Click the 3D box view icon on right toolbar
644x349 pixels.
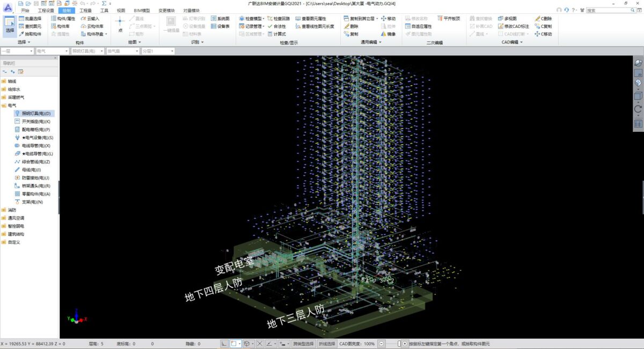coord(638,96)
